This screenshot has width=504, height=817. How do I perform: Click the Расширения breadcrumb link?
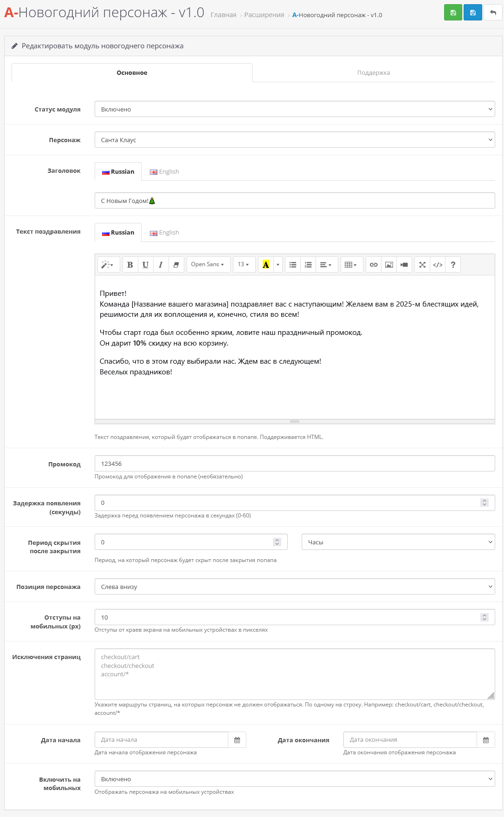[264, 15]
